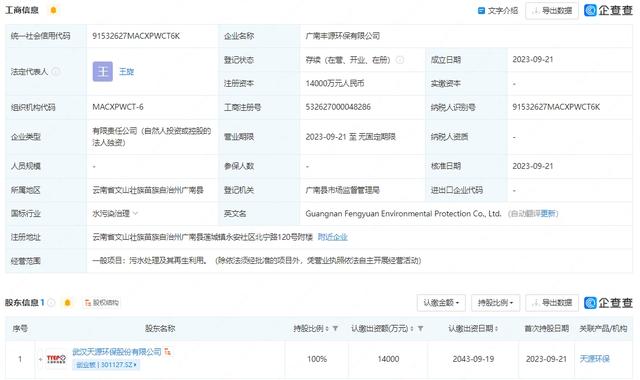Open the 认缴金额 dropdown

pos(441,303)
